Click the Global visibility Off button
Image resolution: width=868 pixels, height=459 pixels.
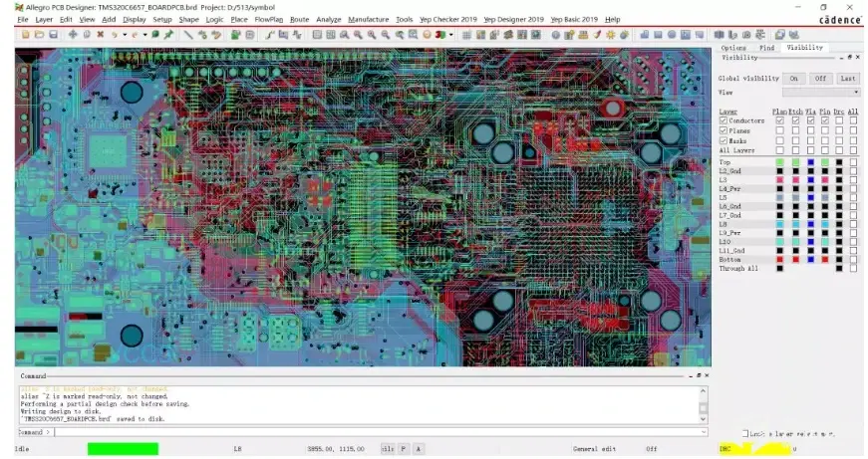click(x=820, y=79)
